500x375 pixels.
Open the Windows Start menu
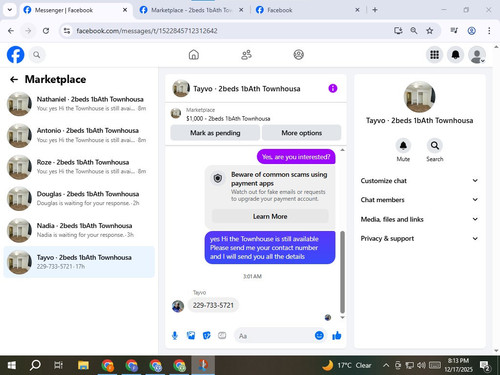click(12, 365)
